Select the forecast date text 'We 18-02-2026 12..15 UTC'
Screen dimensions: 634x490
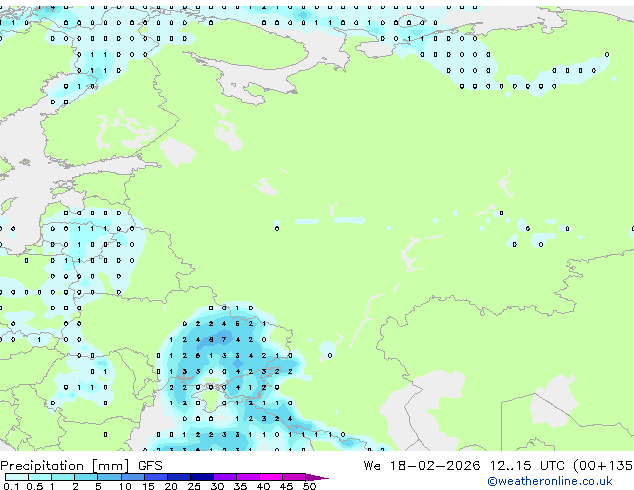coord(464,466)
